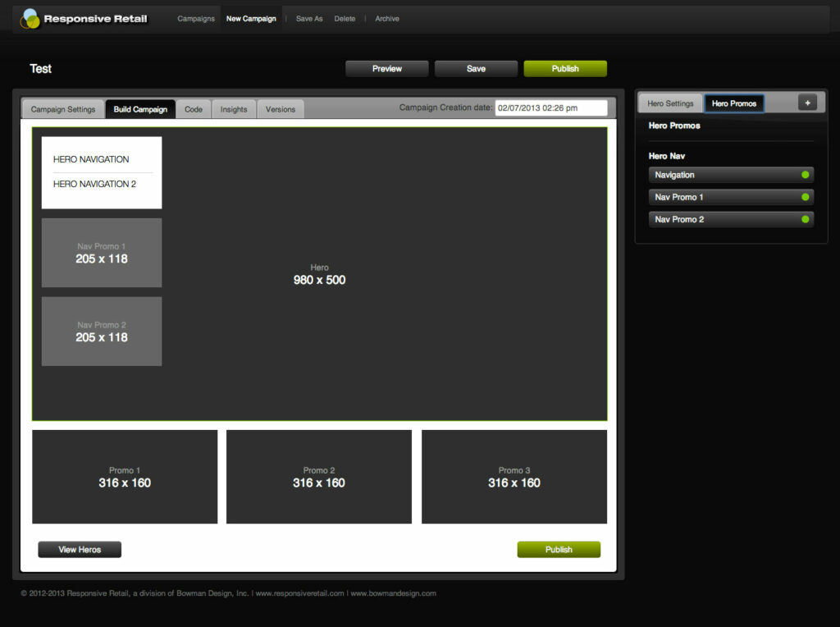This screenshot has height=627, width=840.
Task: Click the Preview button
Action: 387,69
